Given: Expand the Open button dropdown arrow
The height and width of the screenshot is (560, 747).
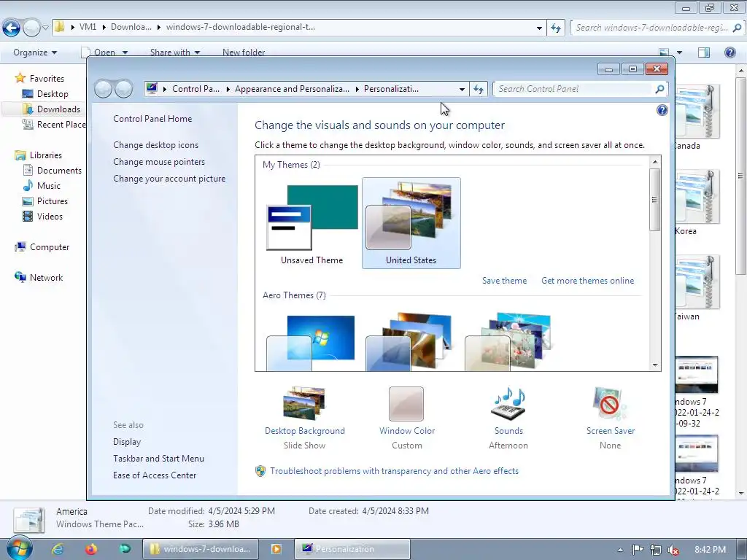Looking at the screenshot, I should [125, 52].
